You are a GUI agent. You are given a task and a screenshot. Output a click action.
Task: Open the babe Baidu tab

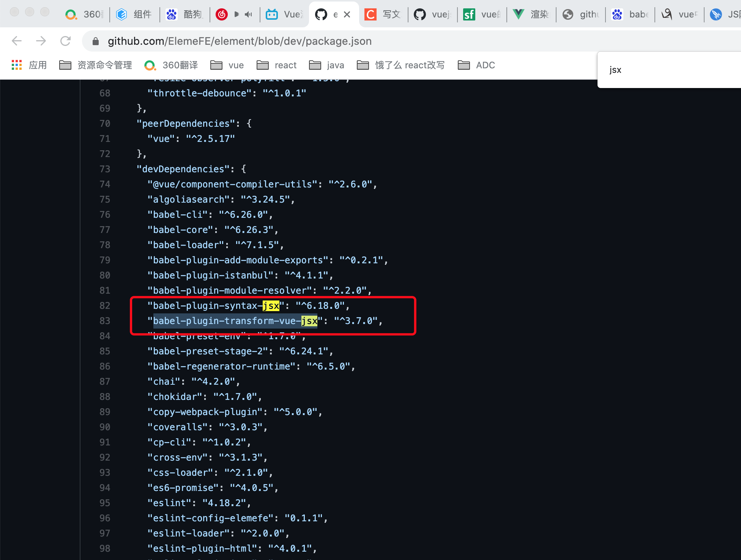[x=629, y=14]
